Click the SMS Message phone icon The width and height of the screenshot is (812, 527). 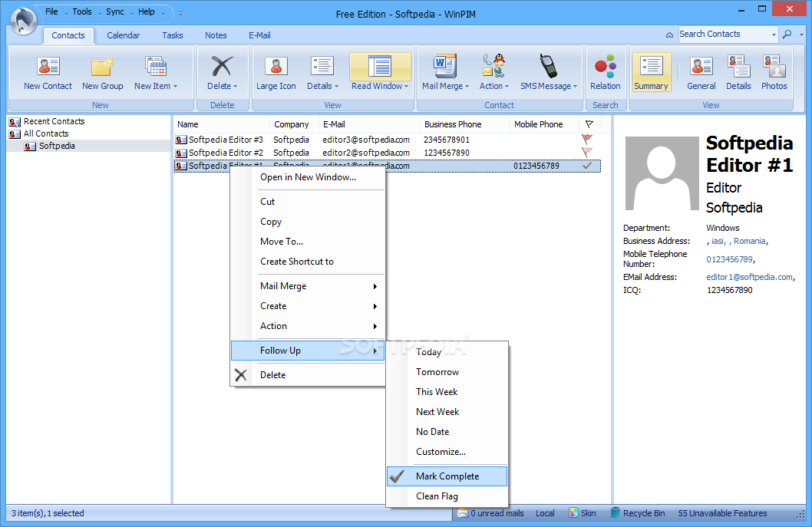click(548, 66)
